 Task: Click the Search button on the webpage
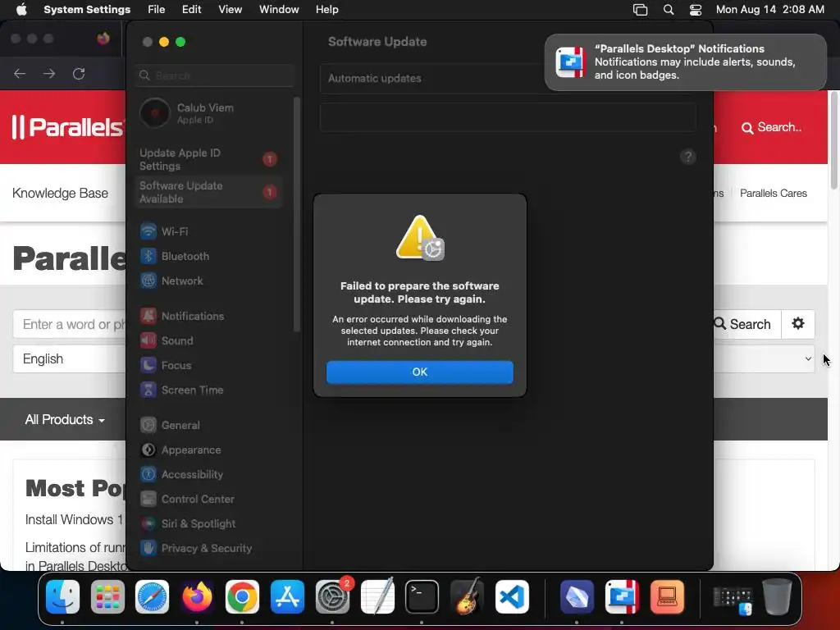[746, 324]
